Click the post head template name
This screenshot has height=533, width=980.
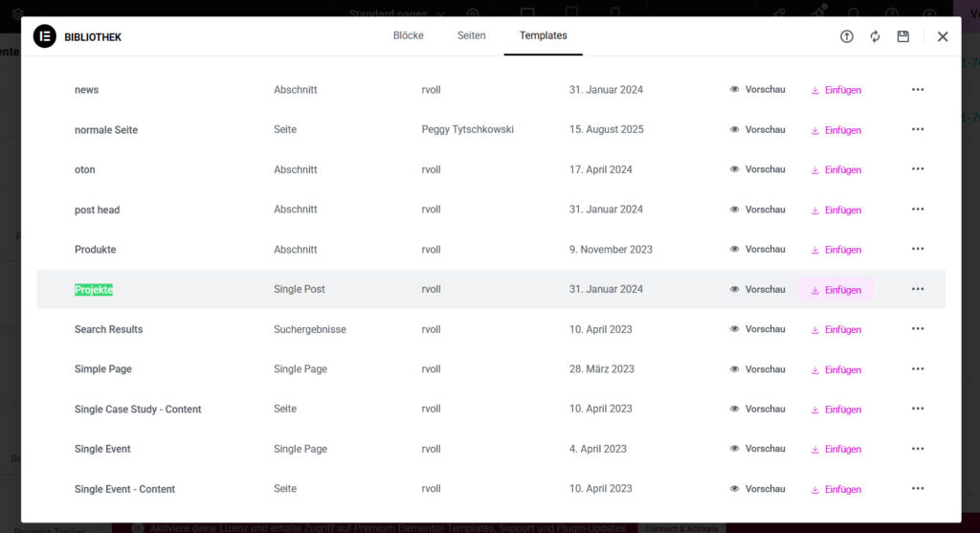tap(97, 210)
